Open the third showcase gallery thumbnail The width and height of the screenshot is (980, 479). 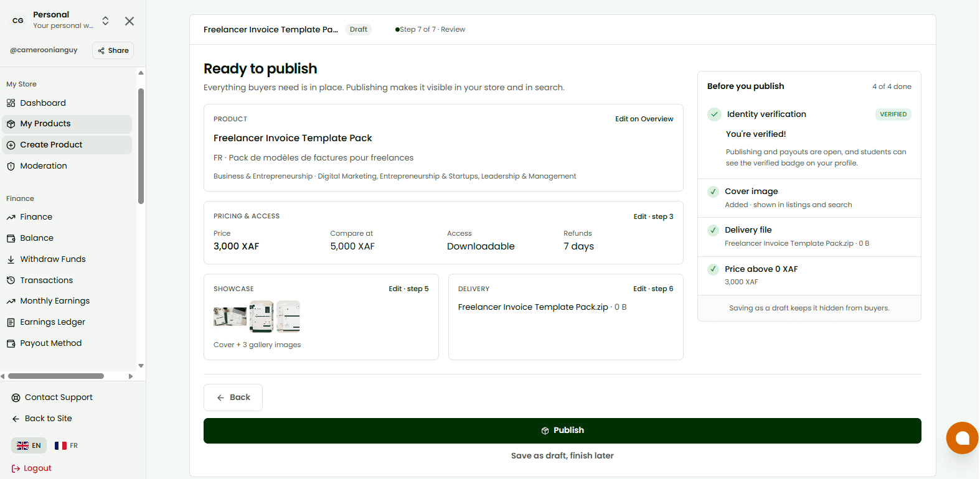[288, 317]
